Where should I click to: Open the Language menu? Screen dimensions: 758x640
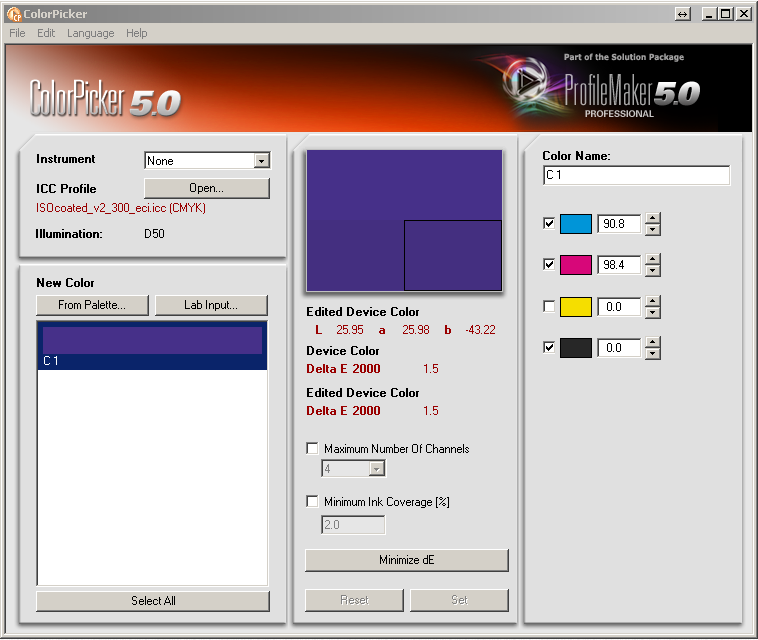[x=90, y=33]
